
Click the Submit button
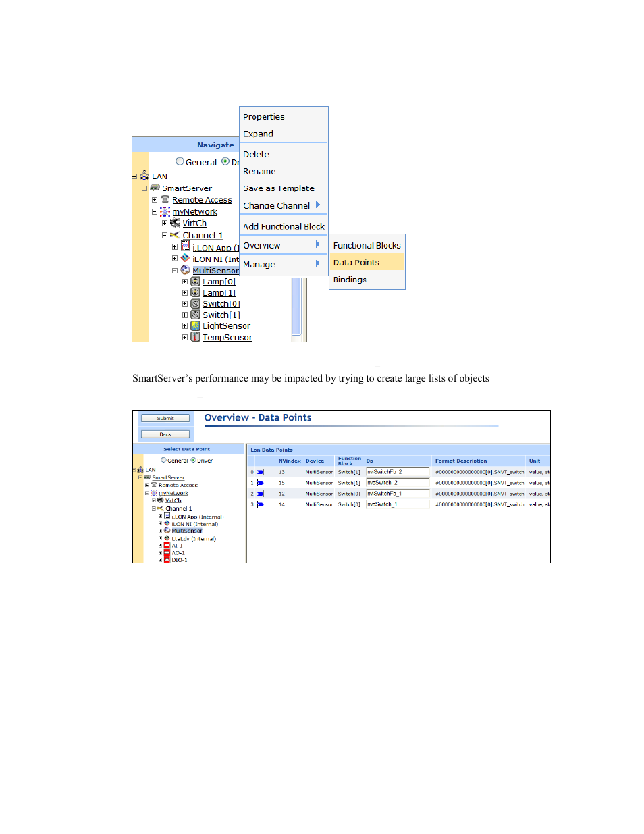click(165, 418)
